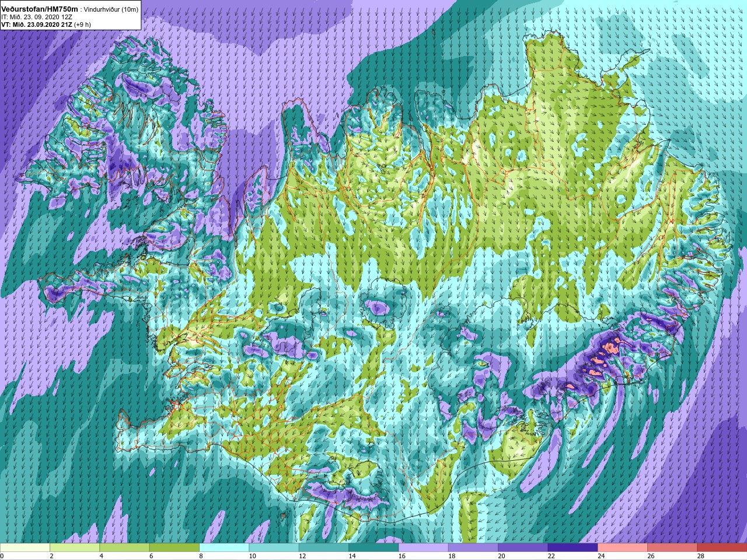
Task: Click the legend tick label '16'
Action: [x=402, y=556]
